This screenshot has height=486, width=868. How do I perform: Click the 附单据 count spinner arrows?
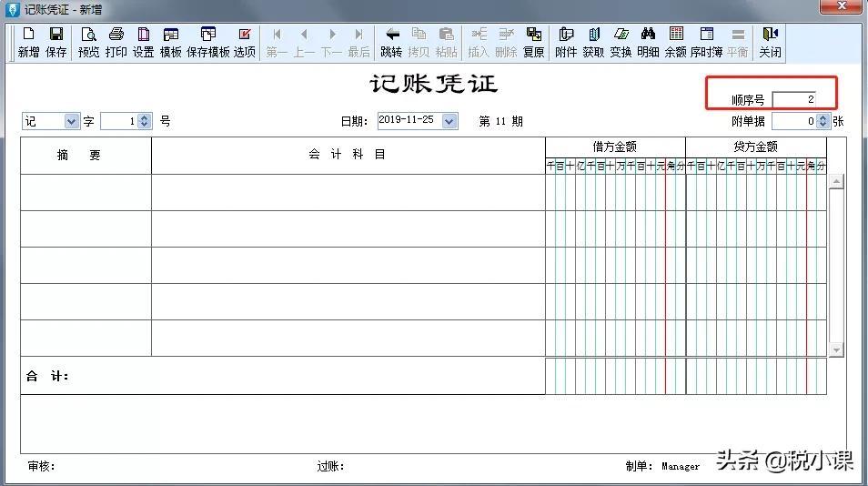pos(823,121)
